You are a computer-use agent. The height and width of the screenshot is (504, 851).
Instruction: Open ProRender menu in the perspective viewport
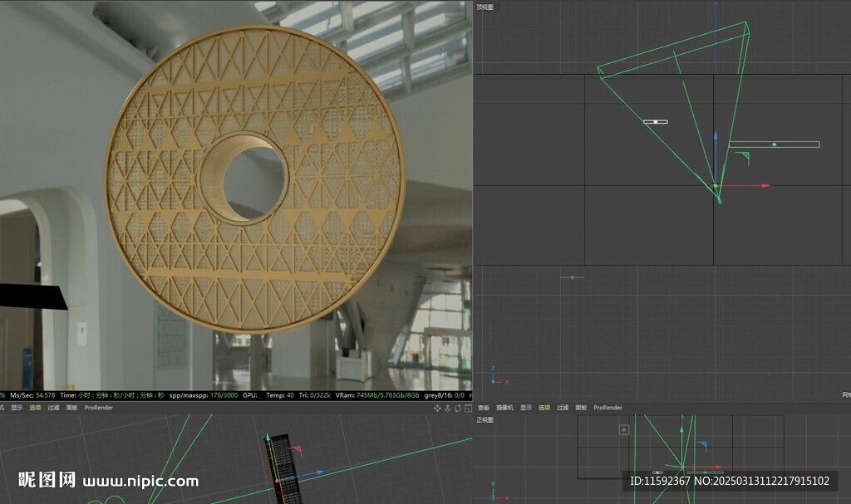point(99,408)
